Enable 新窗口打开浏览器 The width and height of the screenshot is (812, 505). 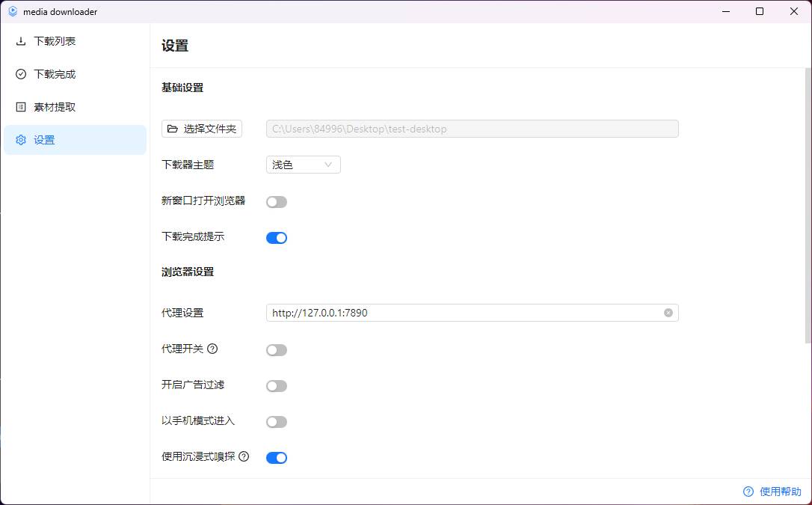click(276, 201)
